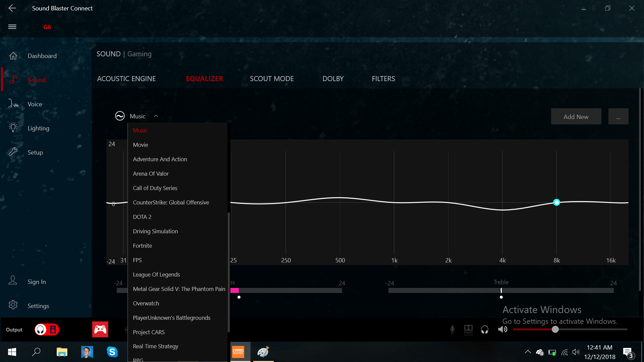Image resolution: width=644 pixels, height=362 pixels.
Task: Toggle equalizer on/off circle icon
Action: click(x=120, y=116)
